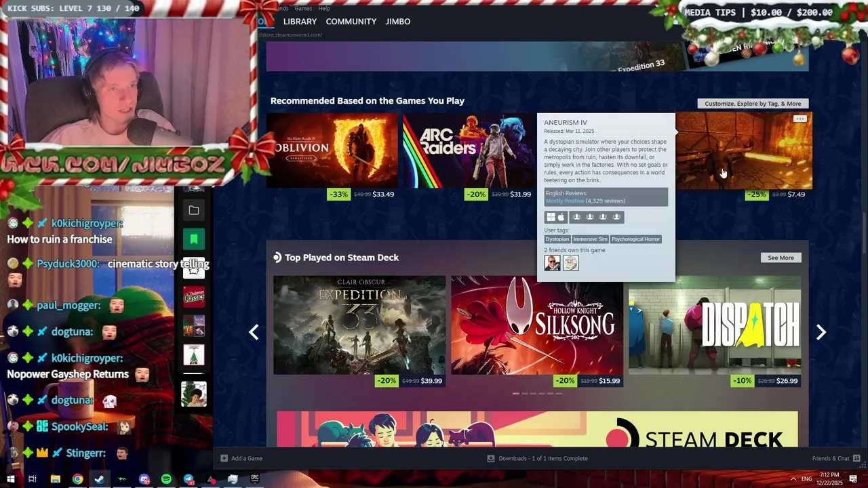Viewport: 868px width, 488px height.
Task: Click Add a Game
Action: pyautogui.click(x=246, y=458)
